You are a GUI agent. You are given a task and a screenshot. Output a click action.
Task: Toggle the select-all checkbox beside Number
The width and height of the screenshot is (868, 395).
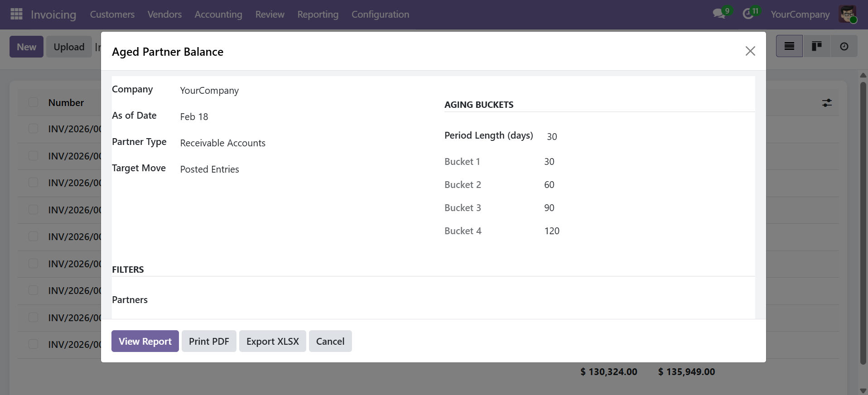34,102
